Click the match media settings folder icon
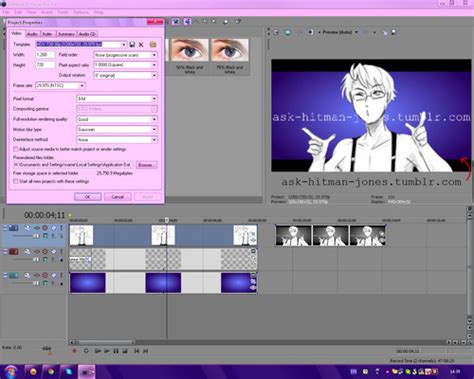This screenshot has height=379, width=474. click(x=153, y=44)
